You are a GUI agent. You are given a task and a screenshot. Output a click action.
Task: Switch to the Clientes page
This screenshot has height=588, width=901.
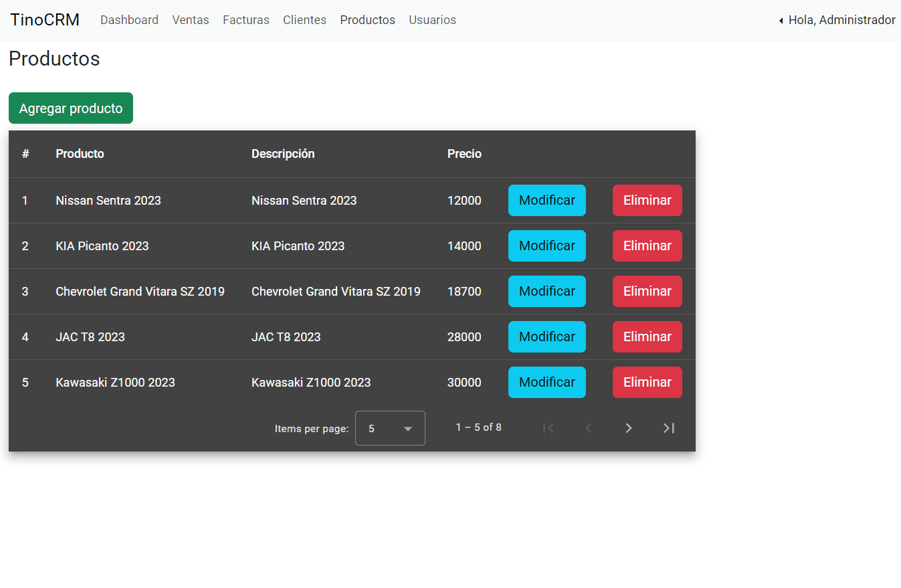(x=304, y=20)
